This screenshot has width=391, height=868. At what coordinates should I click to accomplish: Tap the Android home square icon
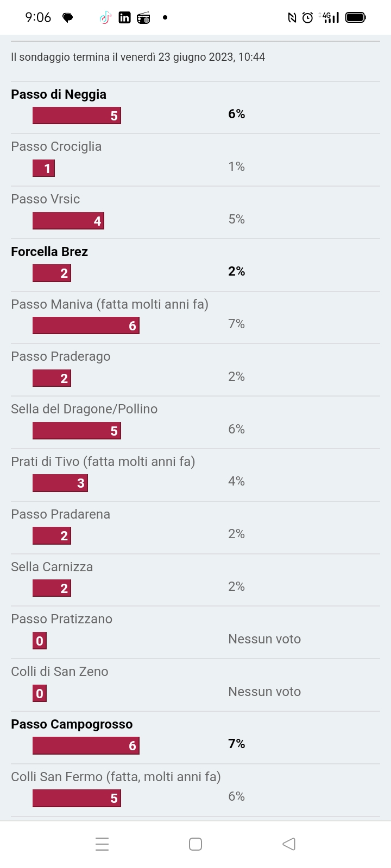pos(195,844)
